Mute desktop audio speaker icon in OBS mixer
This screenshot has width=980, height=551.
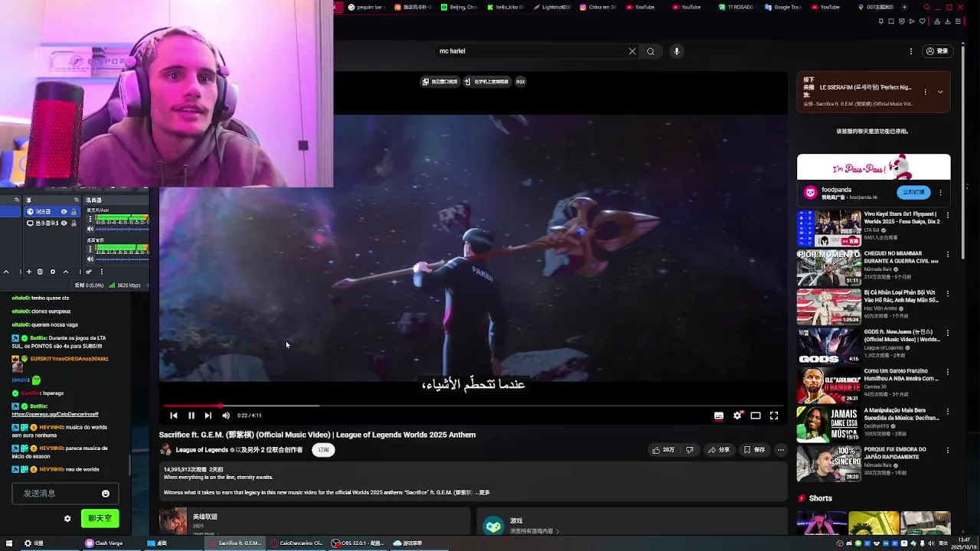[x=90, y=259]
